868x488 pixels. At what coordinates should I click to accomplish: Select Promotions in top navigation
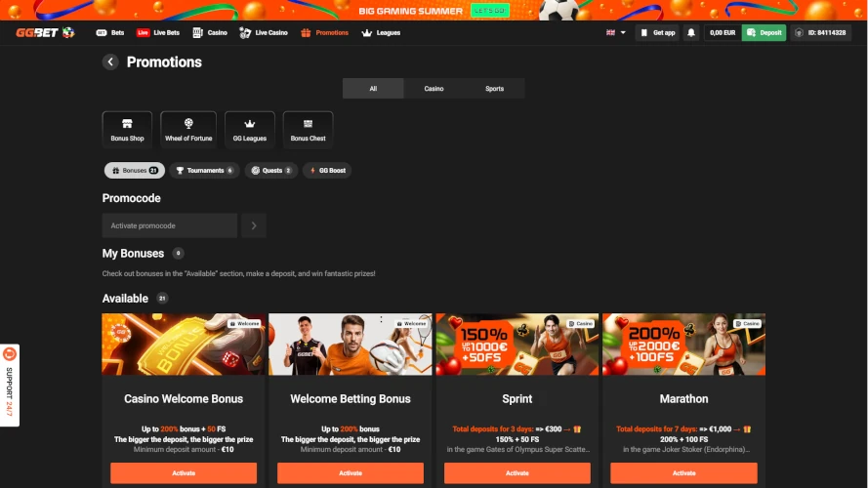324,32
